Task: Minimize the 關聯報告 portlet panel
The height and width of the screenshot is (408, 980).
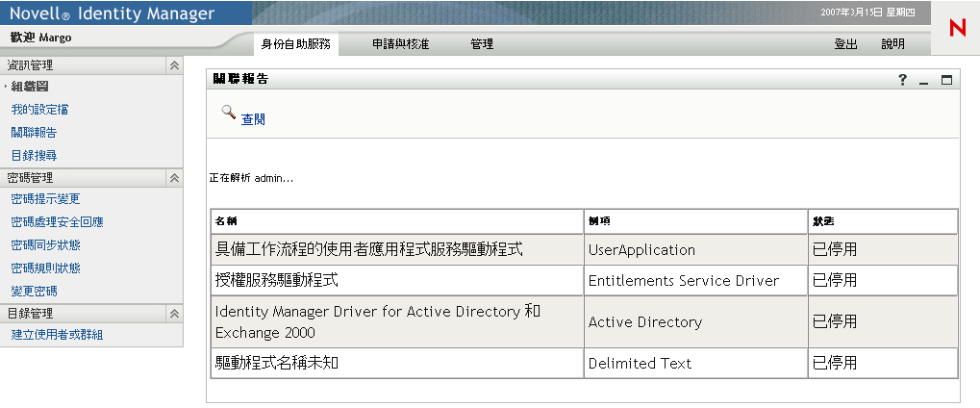Action: 924,81
